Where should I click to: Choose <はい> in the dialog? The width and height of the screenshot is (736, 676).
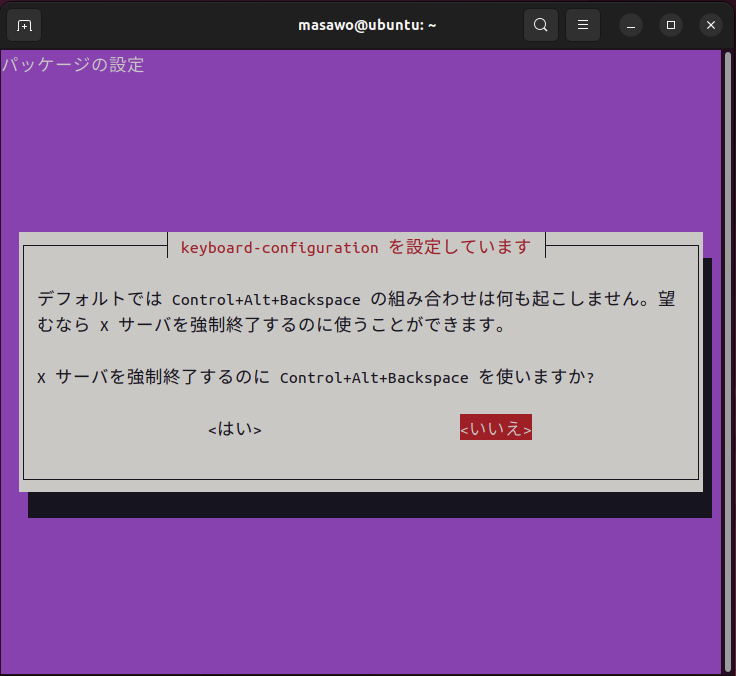pos(235,428)
